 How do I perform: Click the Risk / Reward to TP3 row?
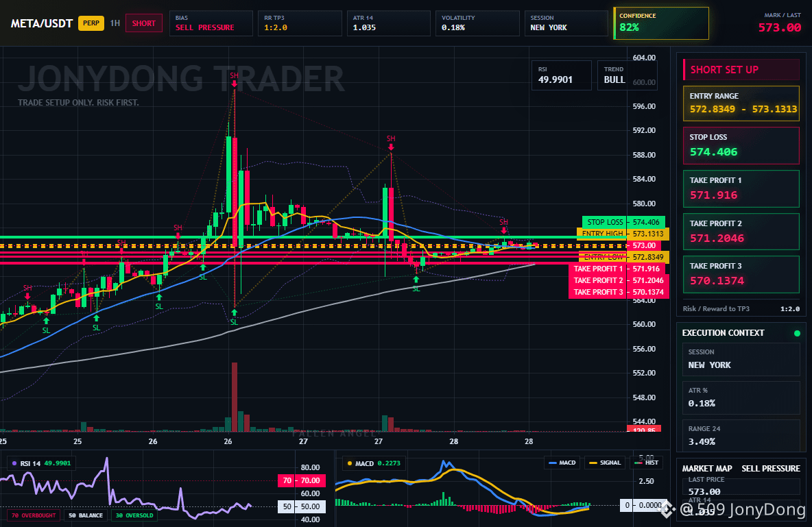coord(741,308)
